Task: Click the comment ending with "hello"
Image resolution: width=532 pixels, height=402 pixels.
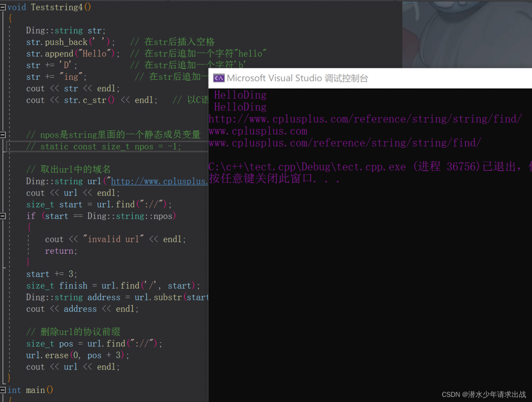Action: click(198, 54)
